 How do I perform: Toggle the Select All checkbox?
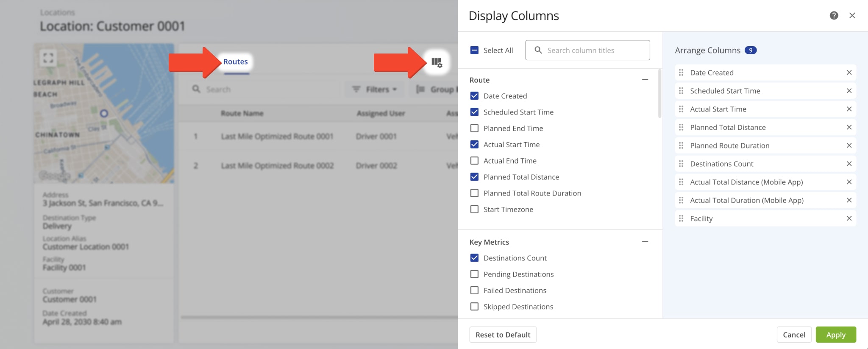tap(475, 50)
